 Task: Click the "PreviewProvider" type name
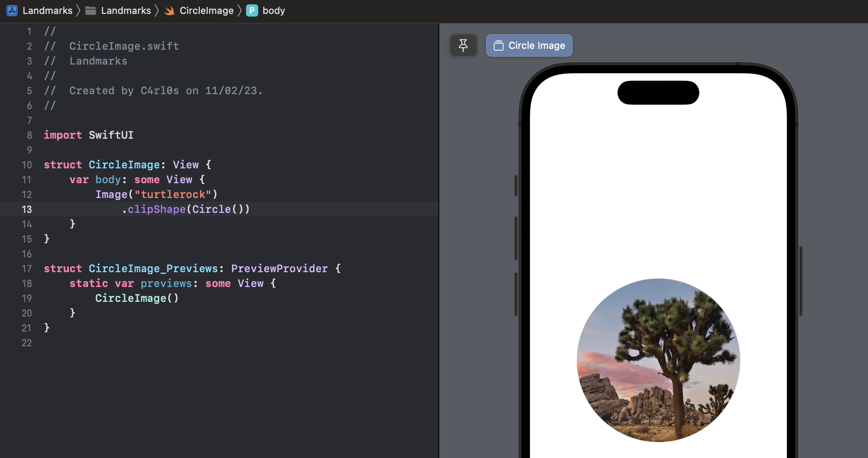coord(280,269)
